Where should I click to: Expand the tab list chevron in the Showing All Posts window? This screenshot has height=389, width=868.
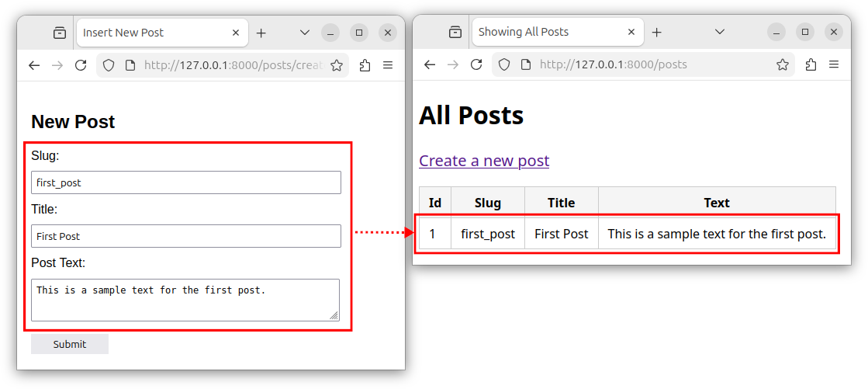pos(720,32)
